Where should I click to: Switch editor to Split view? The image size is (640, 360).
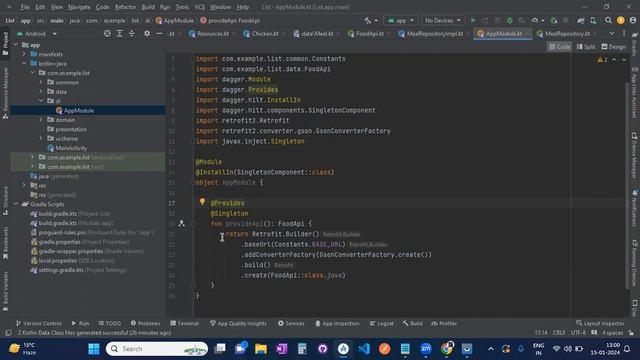pyautogui.click(x=586, y=47)
